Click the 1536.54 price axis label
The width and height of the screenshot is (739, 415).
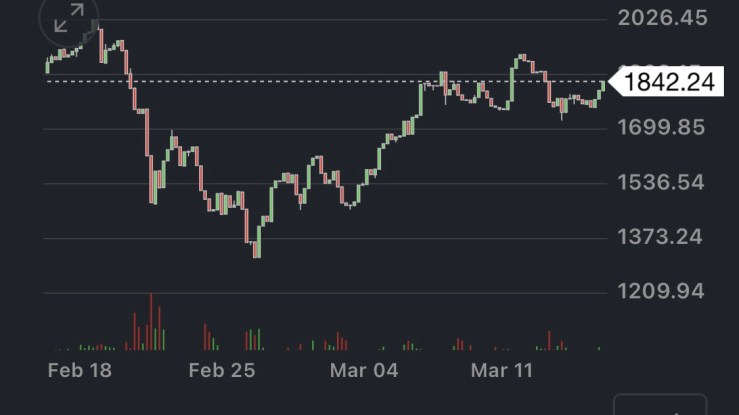[x=664, y=182]
